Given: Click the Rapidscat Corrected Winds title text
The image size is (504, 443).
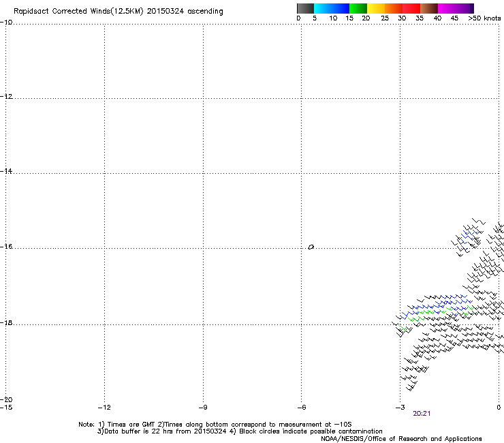Looking at the screenshot, I should 119,12.
